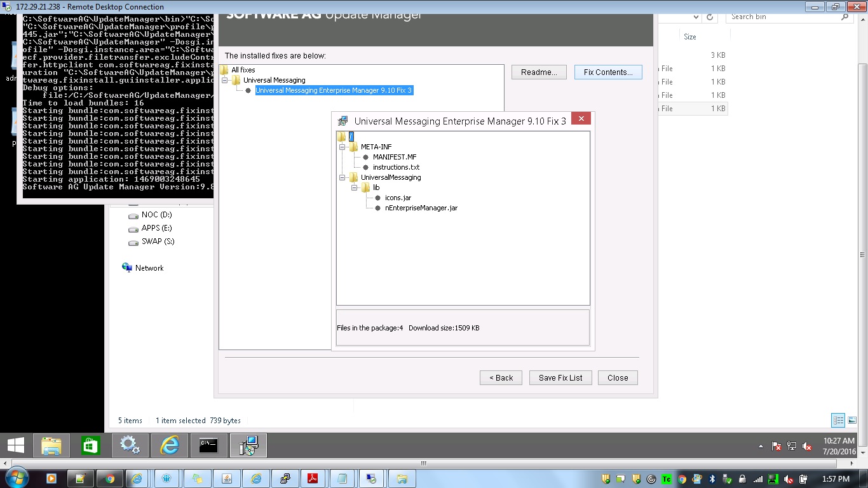Click the wireless signal bars in host tray
868x488 pixels.
(x=758, y=479)
